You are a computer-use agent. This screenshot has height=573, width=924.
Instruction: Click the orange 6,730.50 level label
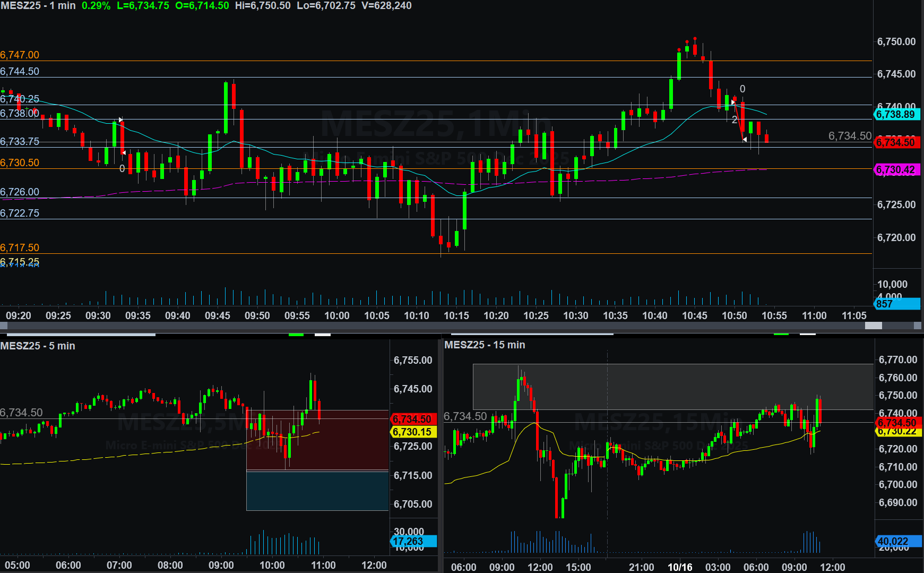[x=20, y=163]
